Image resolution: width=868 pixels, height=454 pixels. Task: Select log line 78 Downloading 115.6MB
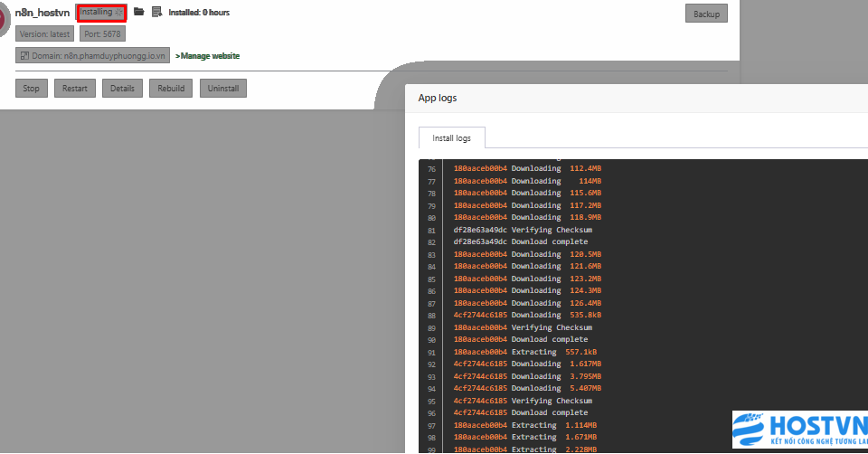[x=527, y=193]
